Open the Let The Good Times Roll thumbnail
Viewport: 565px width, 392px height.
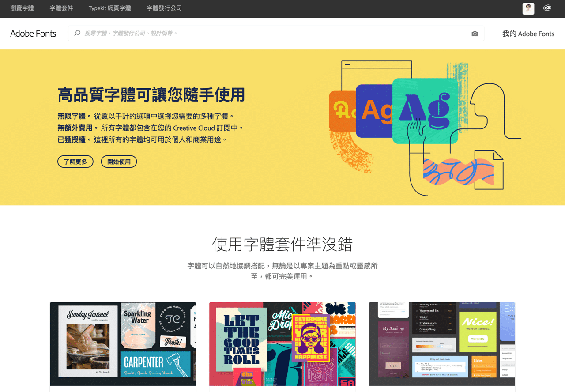[x=282, y=344]
